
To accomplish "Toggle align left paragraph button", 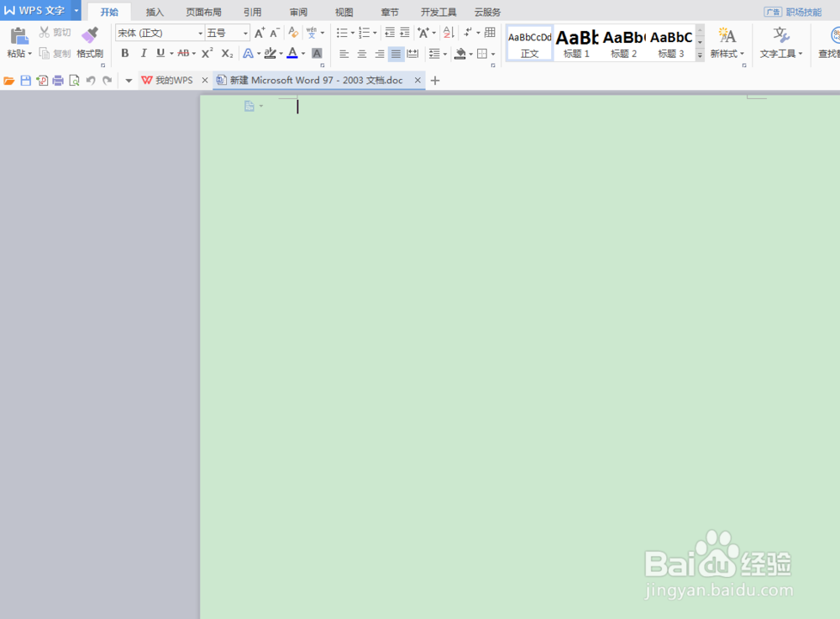I will pyautogui.click(x=344, y=53).
